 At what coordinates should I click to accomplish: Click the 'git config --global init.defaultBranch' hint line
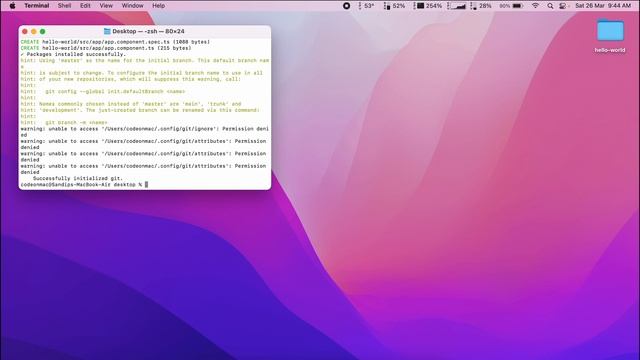103,91
